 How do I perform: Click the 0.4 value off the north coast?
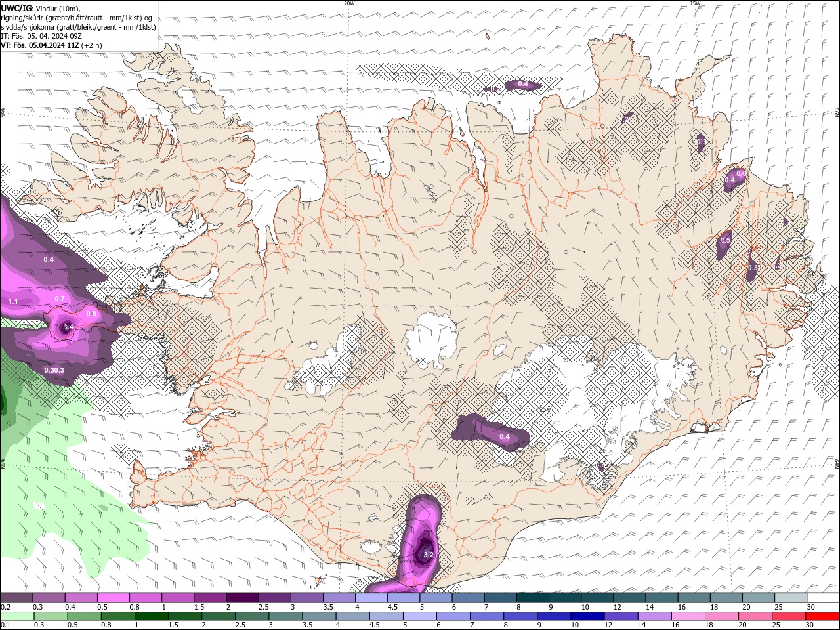click(523, 84)
